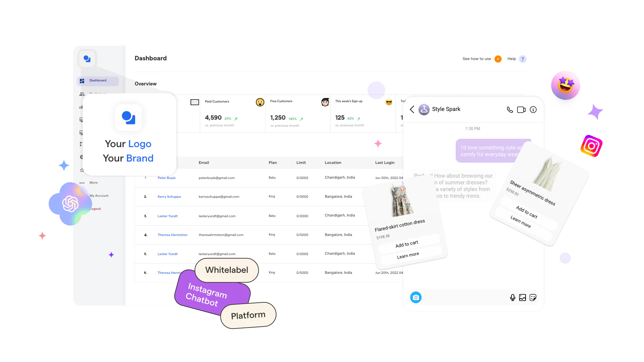Image resolution: width=644 pixels, height=362 pixels.
Task: Click Peter Boyle customer name link
Action: (x=166, y=177)
